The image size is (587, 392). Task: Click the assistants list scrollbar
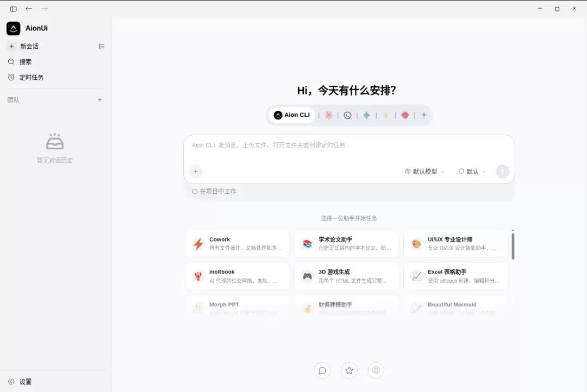(x=513, y=246)
